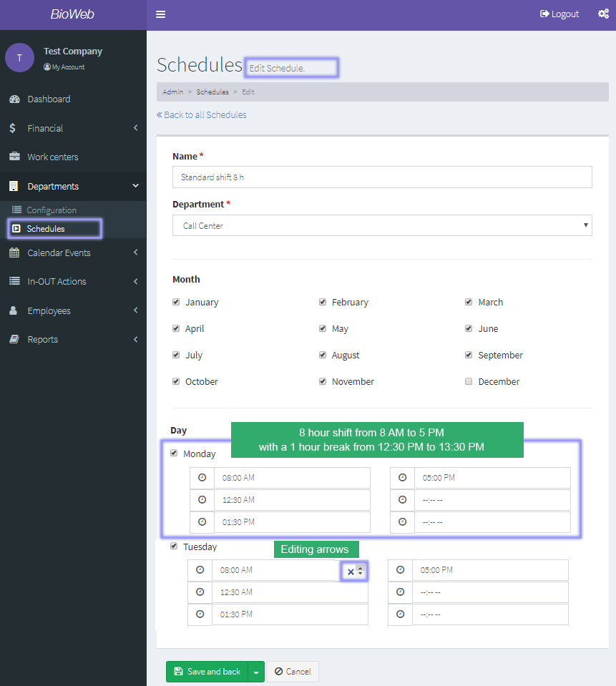Viewport: 616px width, 686px height.
Task: Click the Name field with Standard shift
Action: pos(382,177)
